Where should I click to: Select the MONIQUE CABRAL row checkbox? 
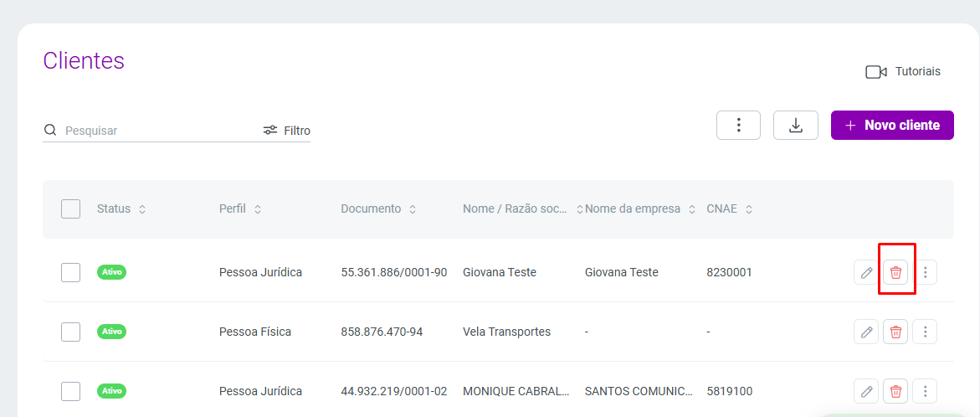(x=70, y=391)
